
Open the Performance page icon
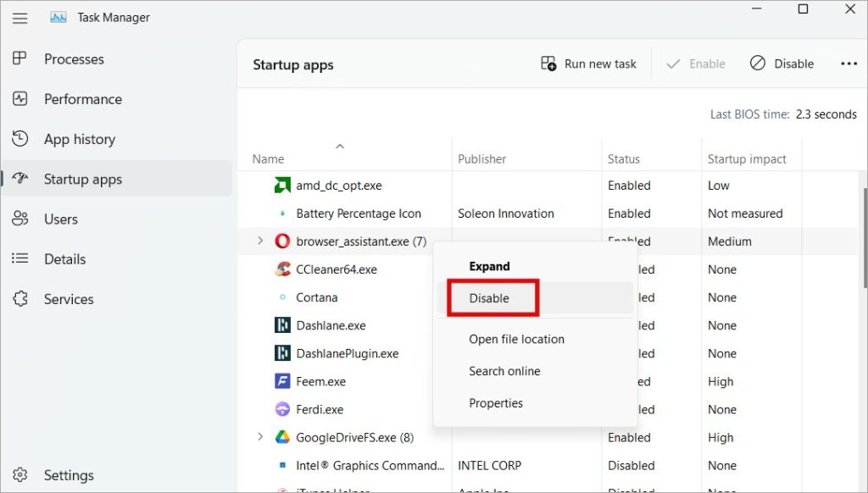(20, 99)
